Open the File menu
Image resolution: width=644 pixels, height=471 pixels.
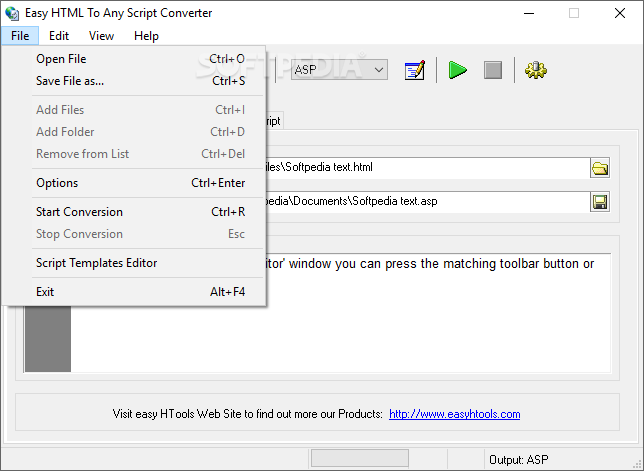click(20, 36)
